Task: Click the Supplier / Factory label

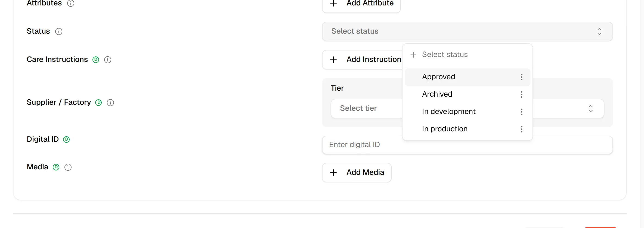Action: tap(59, 102)
